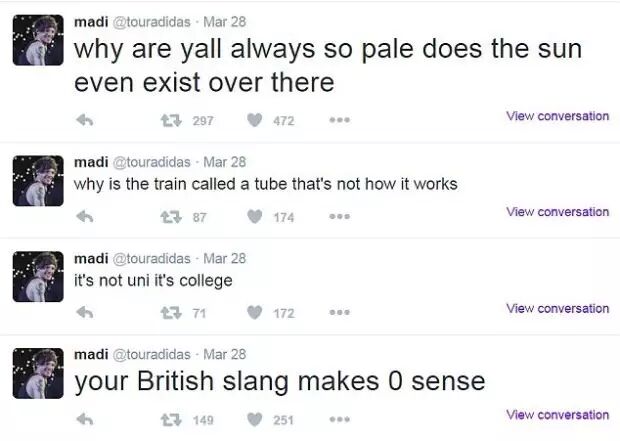The image size is (620, 441).
Task: Reply to the 'so pale' tweet
Action: click(85, 120)
